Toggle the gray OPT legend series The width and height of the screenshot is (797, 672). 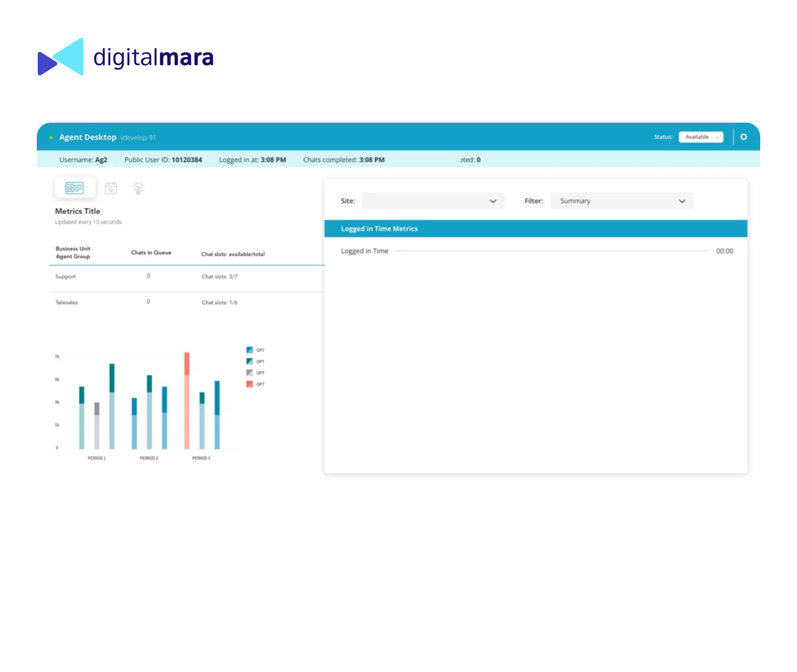click(250, 373)
